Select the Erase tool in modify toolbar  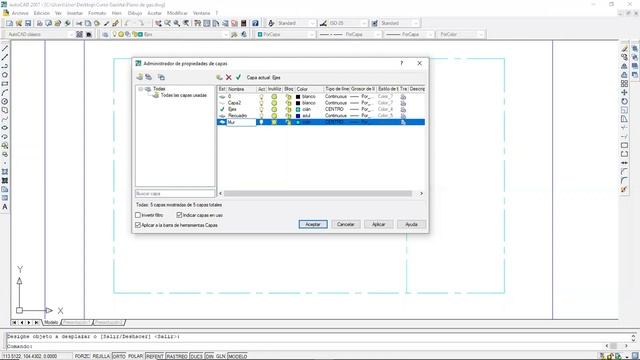(x=624, y=49)
